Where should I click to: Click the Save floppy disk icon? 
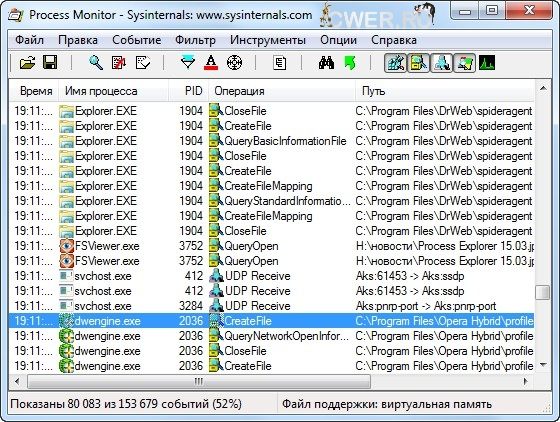(x=50, y=62)
